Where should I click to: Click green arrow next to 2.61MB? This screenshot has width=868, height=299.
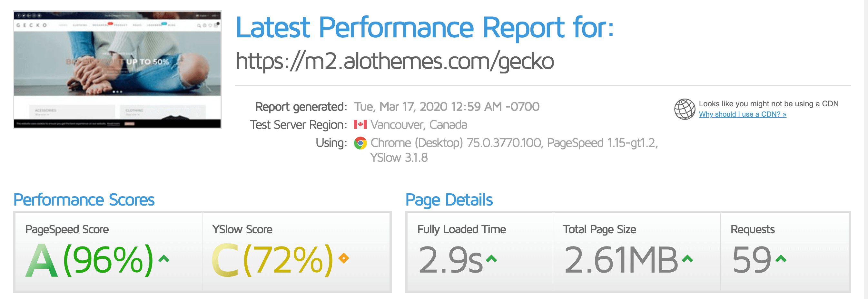(x=687, y=259)
